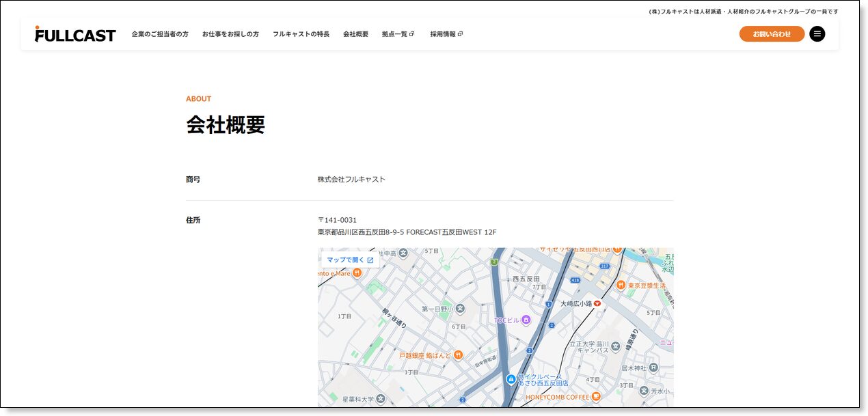Click address 東京都品川区西五反田8-9-5 text

[x=360, y=232]
